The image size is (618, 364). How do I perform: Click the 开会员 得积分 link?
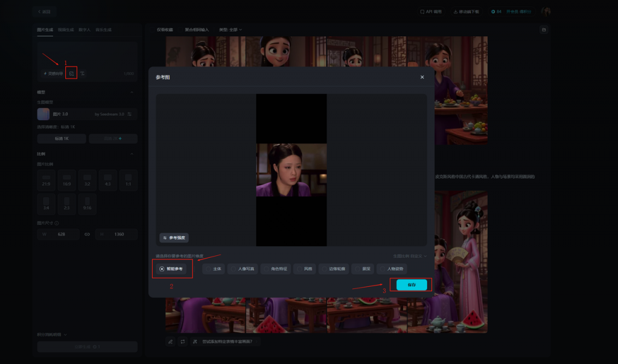coord(518,12)
